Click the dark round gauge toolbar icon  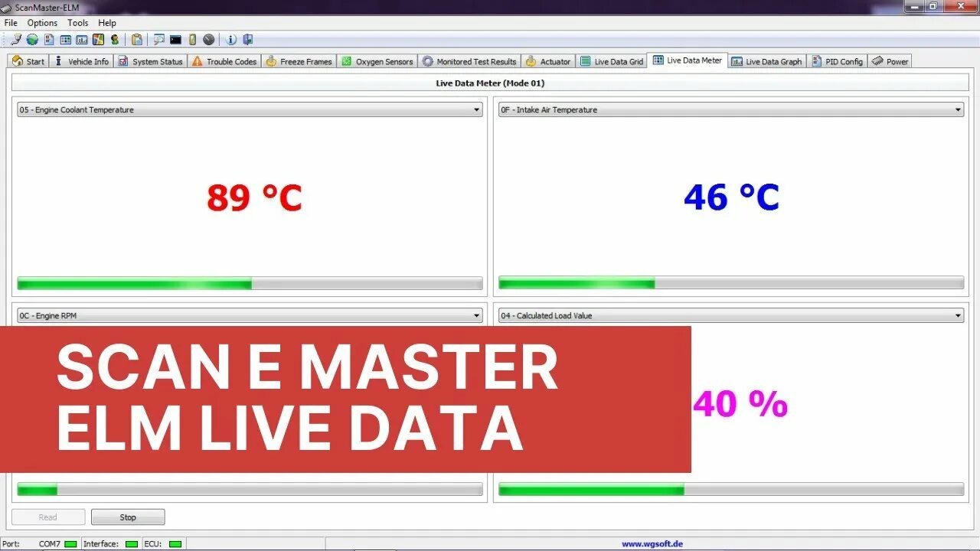pyautogui.click(x=208, y=39)
